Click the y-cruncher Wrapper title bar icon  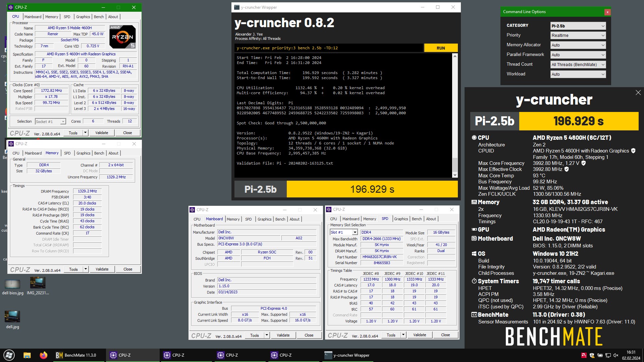pos(237,7)
